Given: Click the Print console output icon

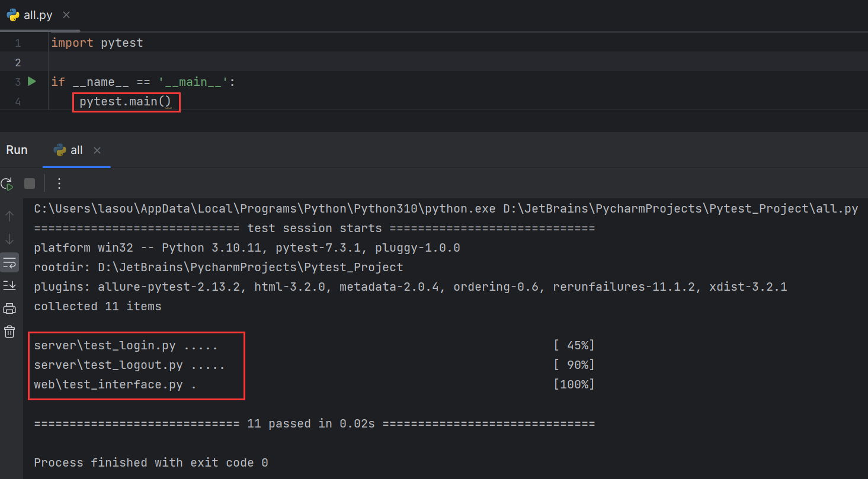Looking at the screenshot, I should (x=9, y=308).
